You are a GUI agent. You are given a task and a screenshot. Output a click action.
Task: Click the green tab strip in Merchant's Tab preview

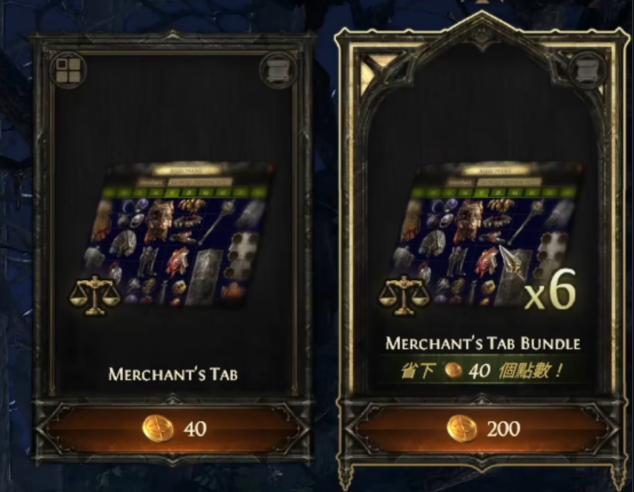coord(188,192)
